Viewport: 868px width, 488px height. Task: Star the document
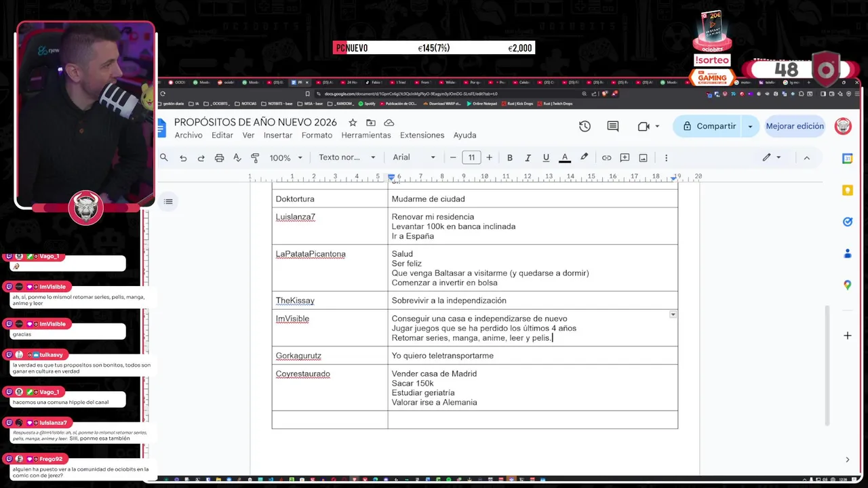(x=353, y=123)
